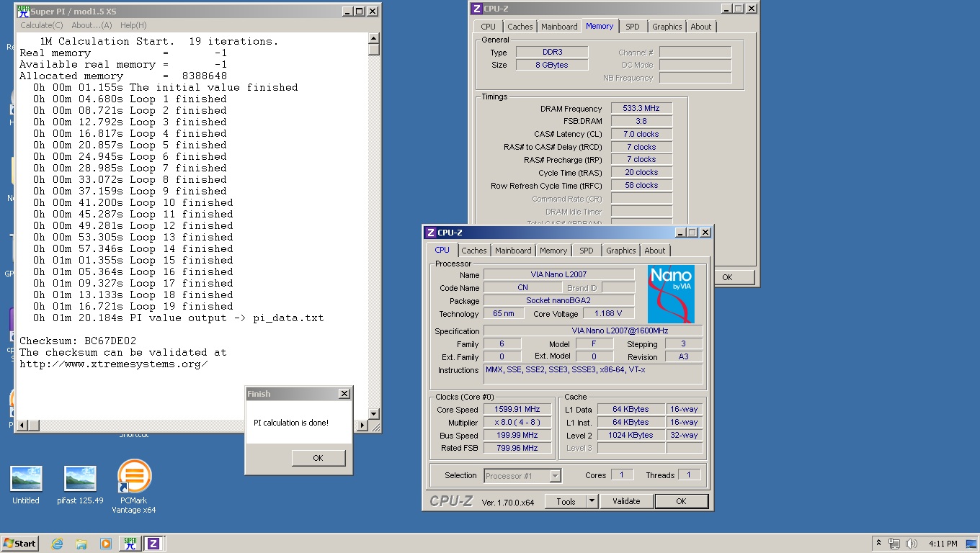Select About tab in rear CPU-Z memory window
The width and height of the screenshot is (980, 553).
[x=701, y=27]
